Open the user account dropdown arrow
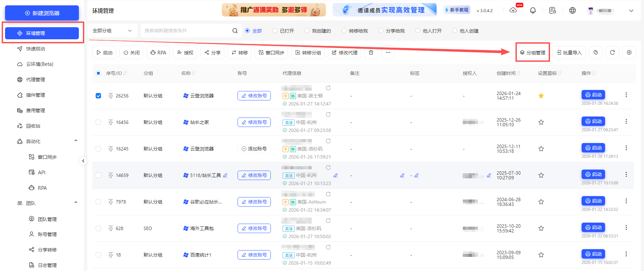The height and width of the screenshot is (271, 644). tap(631, 11)
